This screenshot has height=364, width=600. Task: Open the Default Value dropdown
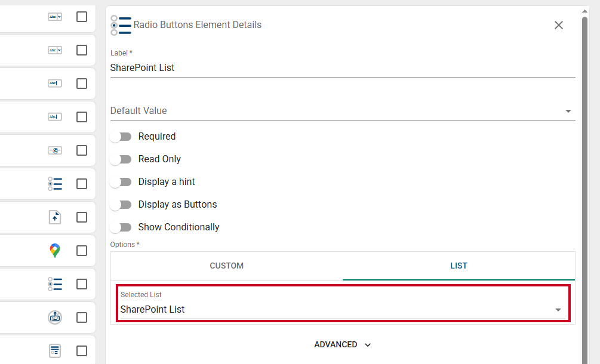tap(343, 111)
